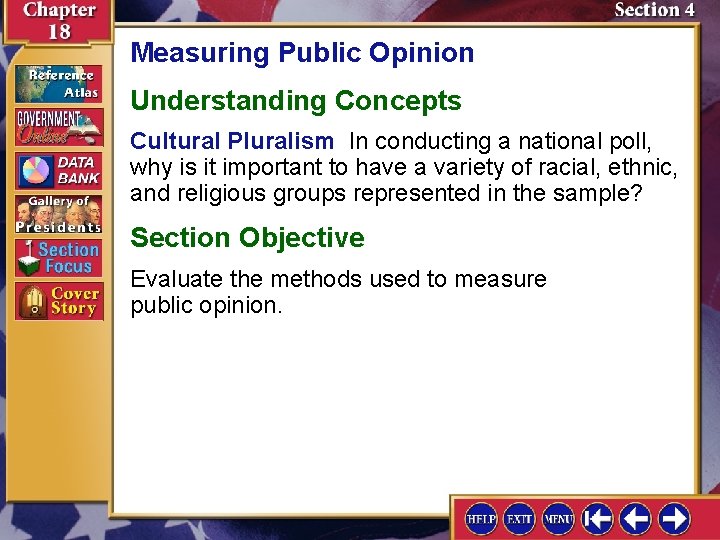Click the round EXIT button
Viewport: 720px width, 540px height.
pyautogui.click(x=519, y=519)
